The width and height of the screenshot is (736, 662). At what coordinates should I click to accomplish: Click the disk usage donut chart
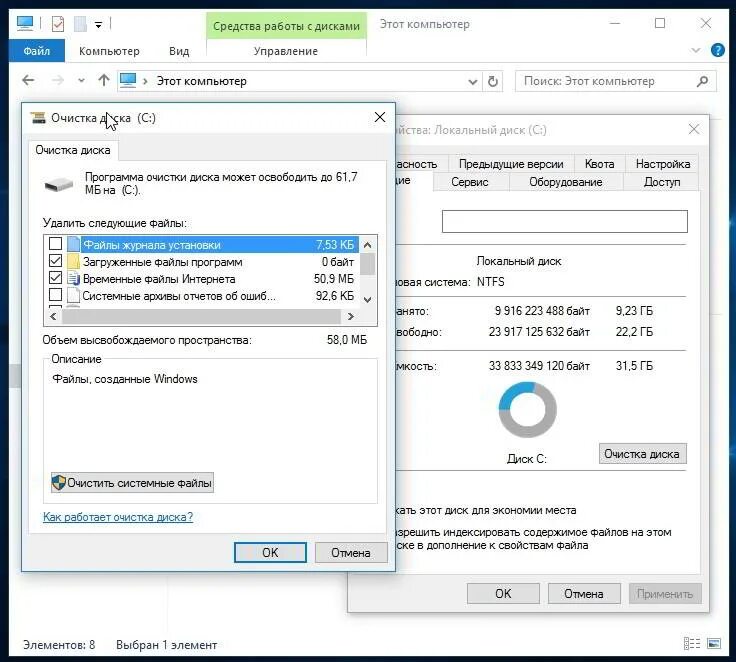click(528, 409)
